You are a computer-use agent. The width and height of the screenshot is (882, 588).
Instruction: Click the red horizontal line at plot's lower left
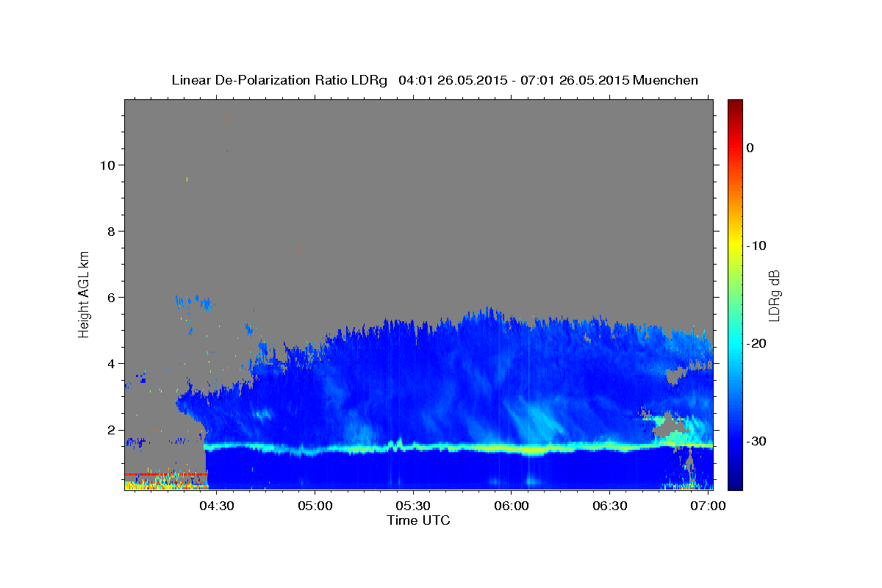(166, 475)
